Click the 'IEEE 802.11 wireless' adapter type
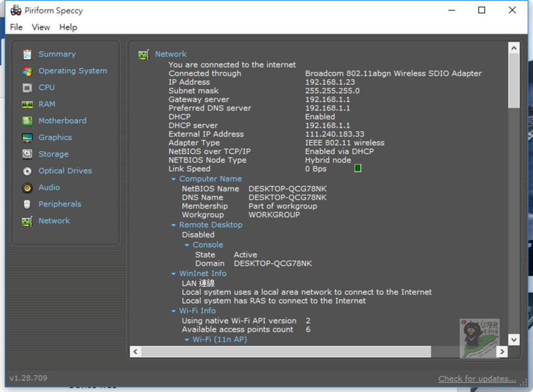The image size is (533, 392). 345,143
